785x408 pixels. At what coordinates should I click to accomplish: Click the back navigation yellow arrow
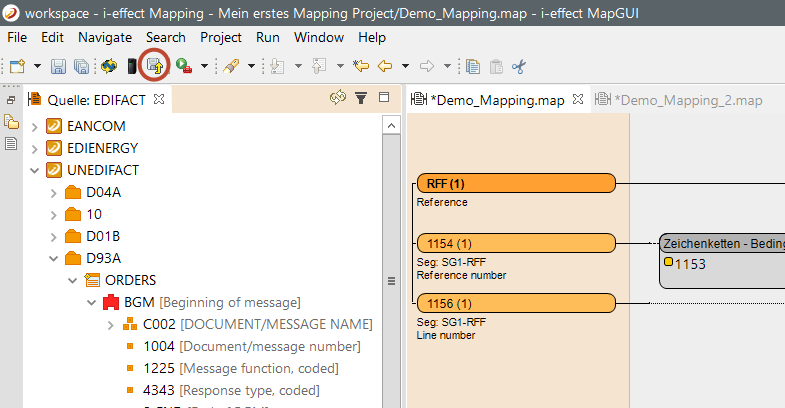tap(383, 66)
